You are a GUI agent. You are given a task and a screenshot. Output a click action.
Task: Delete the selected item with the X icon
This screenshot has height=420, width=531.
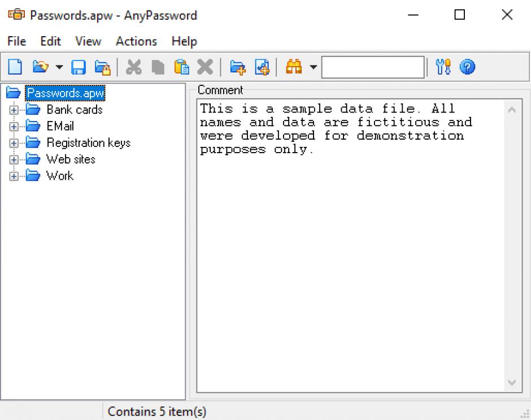[205, 67]
